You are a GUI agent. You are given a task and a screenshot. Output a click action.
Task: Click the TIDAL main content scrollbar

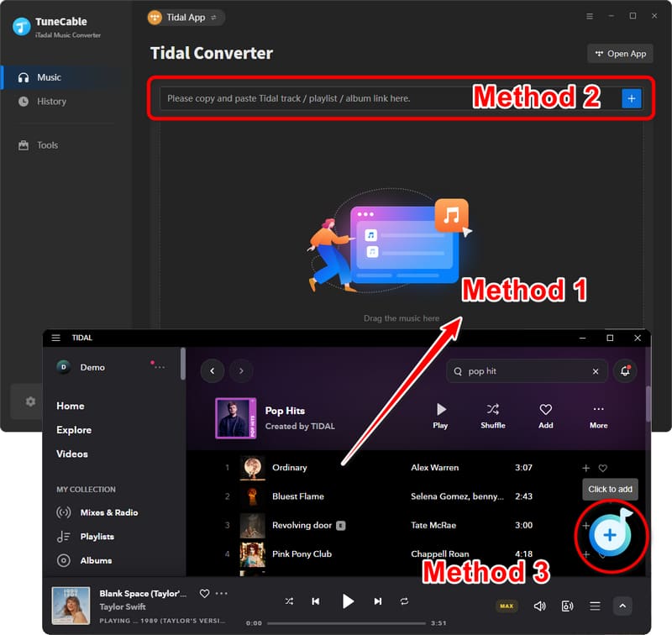[x=648, y=404]
